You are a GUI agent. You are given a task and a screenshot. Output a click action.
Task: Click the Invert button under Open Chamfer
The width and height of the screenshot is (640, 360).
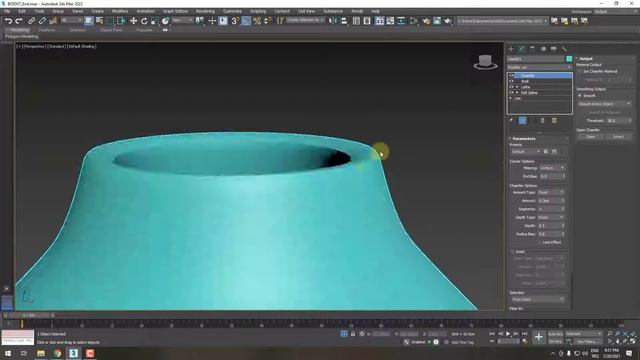click(x=618, y=137)
